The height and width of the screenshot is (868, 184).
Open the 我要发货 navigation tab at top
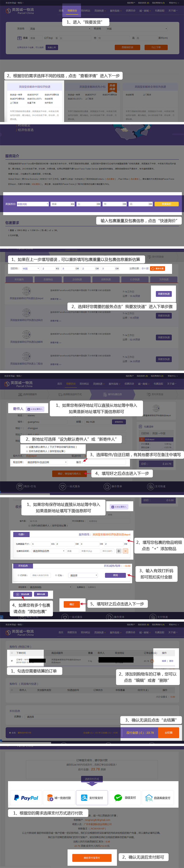pyautogui.click(x=72, y=10)
